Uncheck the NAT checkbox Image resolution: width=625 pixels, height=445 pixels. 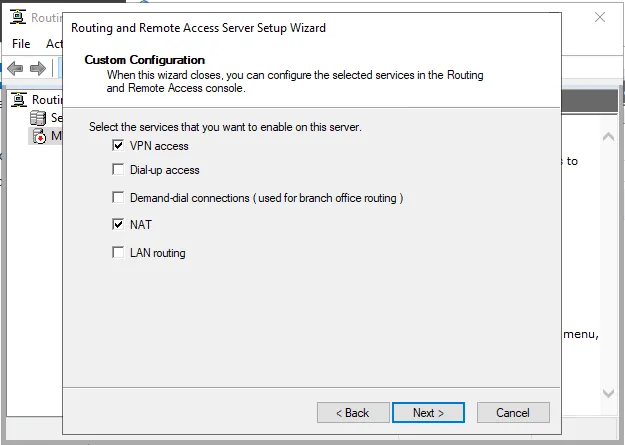(x=119, y=225)
